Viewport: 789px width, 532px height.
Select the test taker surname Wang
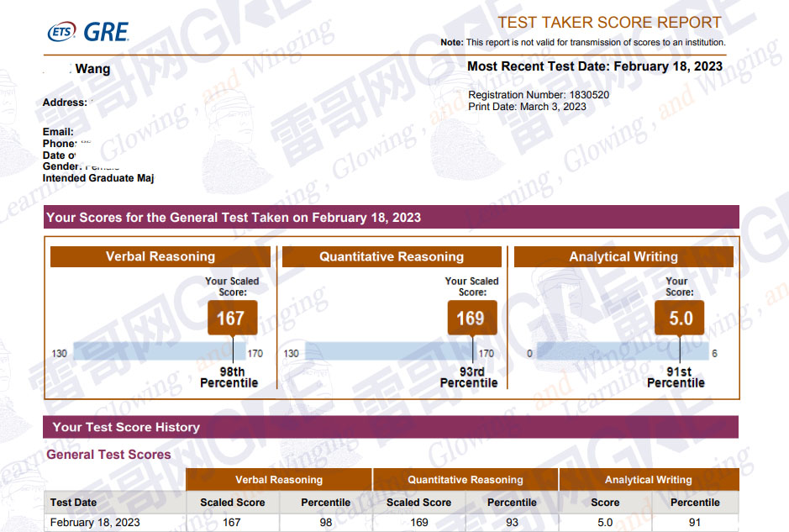tap(92, 69)
